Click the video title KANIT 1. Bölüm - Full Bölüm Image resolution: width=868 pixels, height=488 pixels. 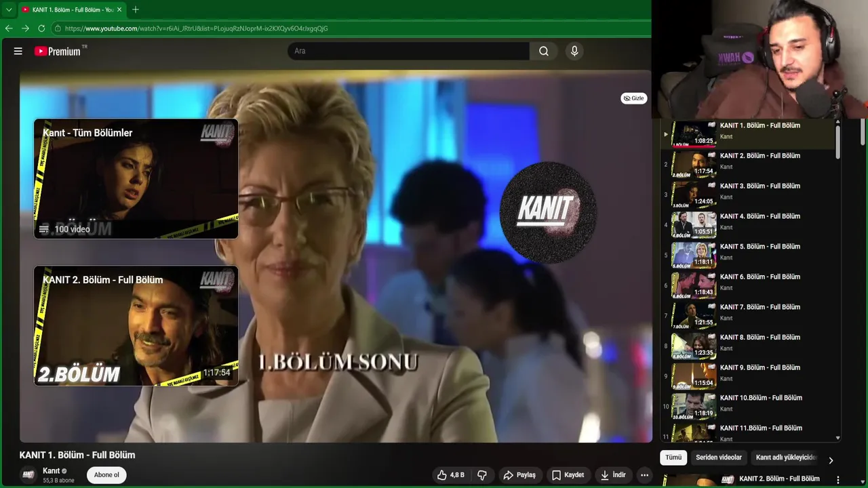click(x=77, y=455)
